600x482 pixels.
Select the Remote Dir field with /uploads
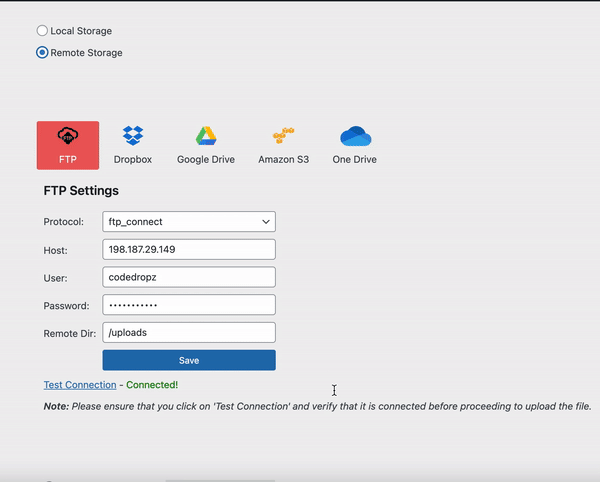(x=188, y=333)
